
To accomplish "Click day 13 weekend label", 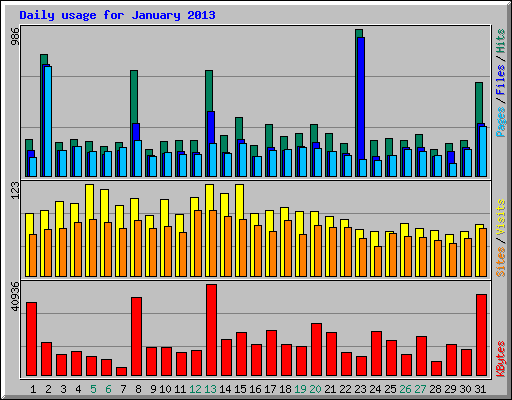I will (210, 389).
